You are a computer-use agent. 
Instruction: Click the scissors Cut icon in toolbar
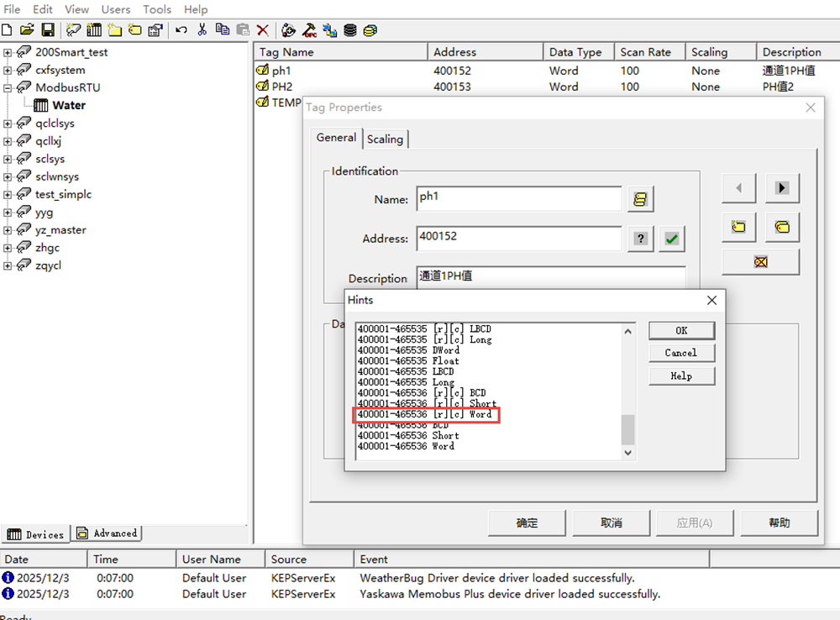[x=202, y=30]
